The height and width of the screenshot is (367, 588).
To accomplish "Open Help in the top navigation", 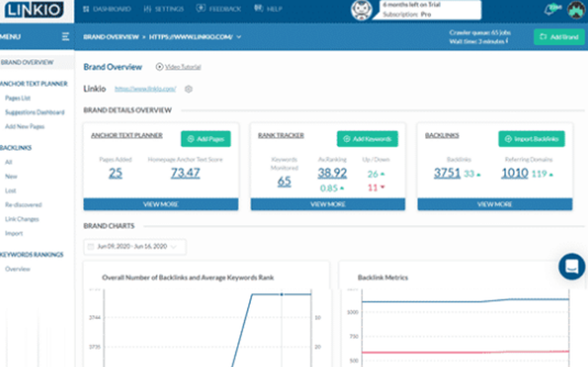I will (268, 9).
